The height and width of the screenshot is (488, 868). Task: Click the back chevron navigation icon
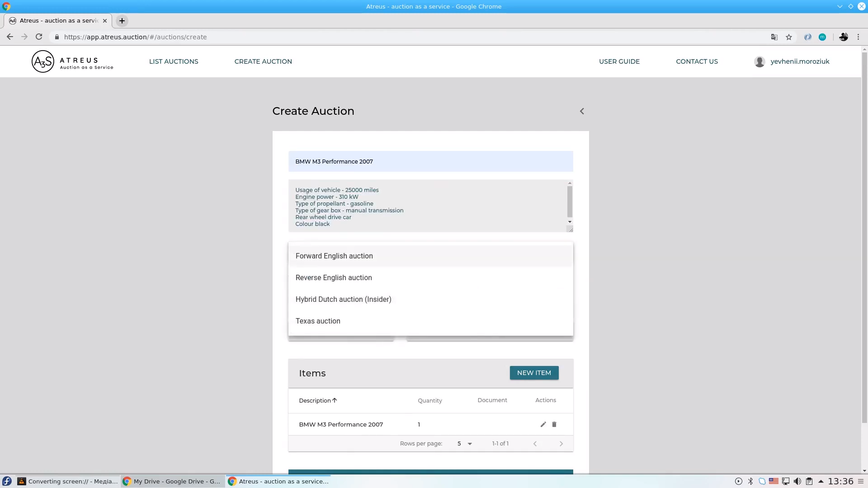[581, 112]
